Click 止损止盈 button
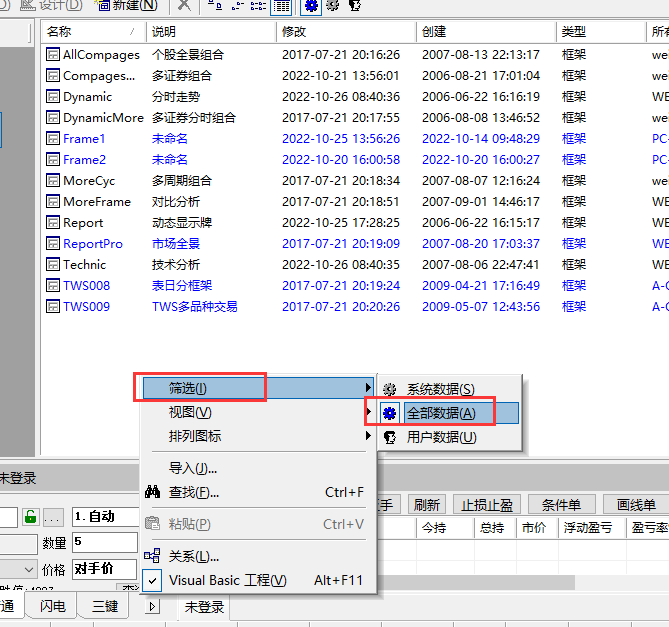Screen dimensions: 669x627 (486, 505)
